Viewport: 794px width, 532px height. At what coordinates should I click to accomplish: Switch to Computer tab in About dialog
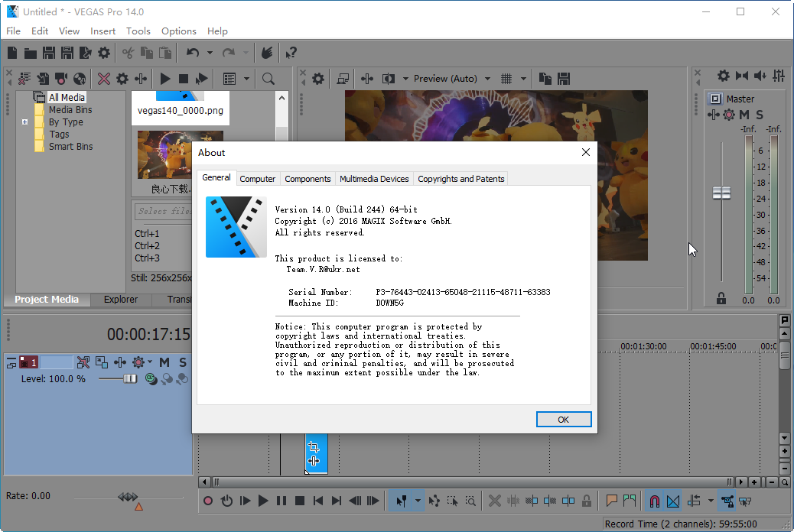[257, 179]
